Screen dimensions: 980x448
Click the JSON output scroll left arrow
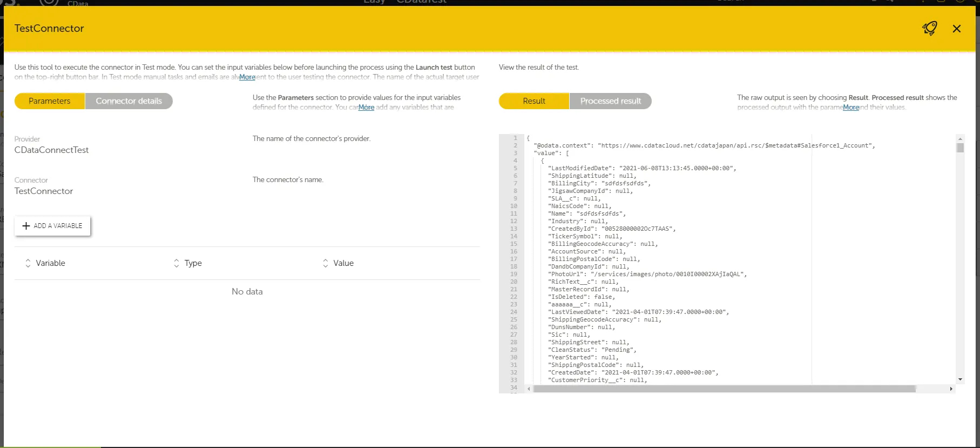pos(529,389)
